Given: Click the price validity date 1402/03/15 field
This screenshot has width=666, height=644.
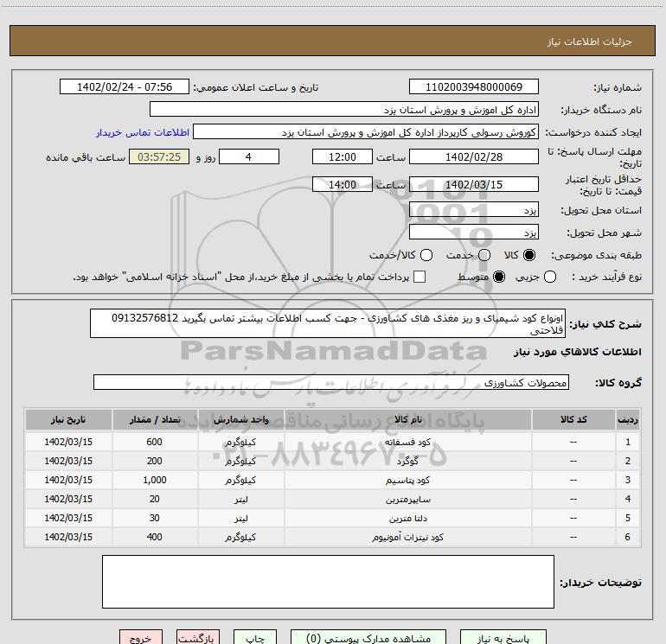Looking at the screenshot, I should [x=474, y=184].
